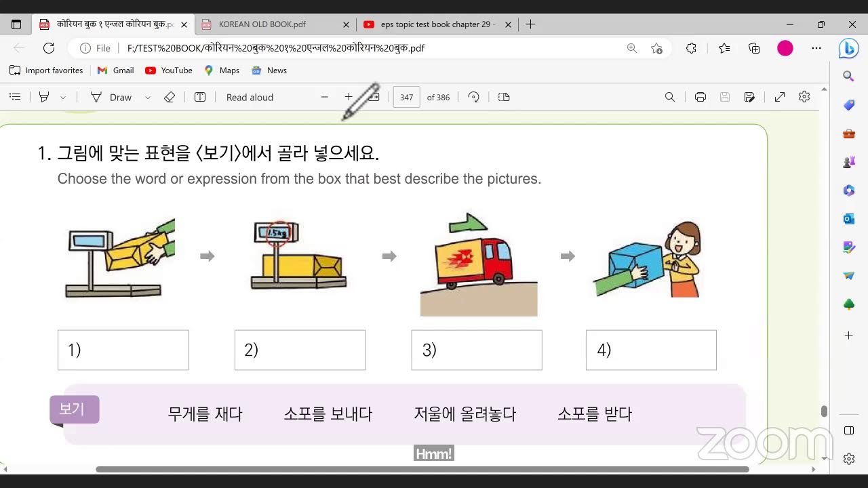Click answer box 4)

coord(651,350)
